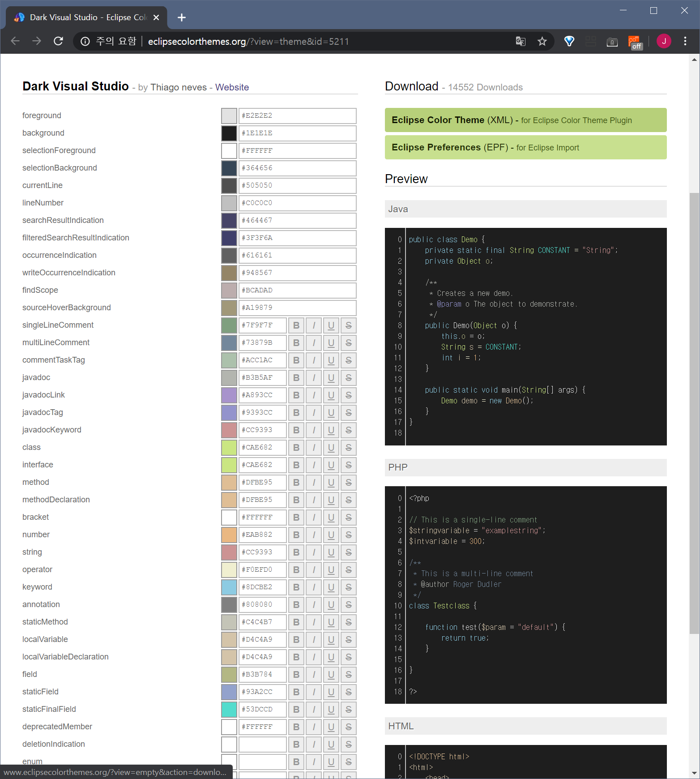Toggle italic for the keyword row
This screenshot has height=779, width=700.
(314, 587)
